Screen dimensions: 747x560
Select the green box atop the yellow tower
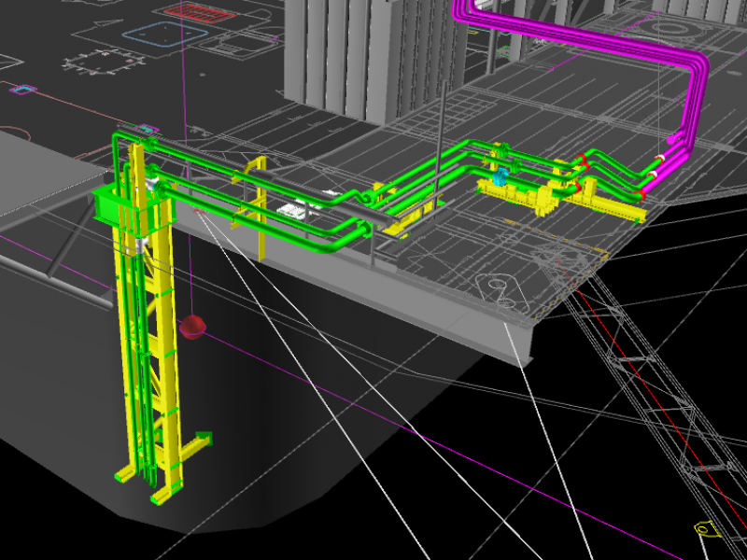tap(117, 204)
